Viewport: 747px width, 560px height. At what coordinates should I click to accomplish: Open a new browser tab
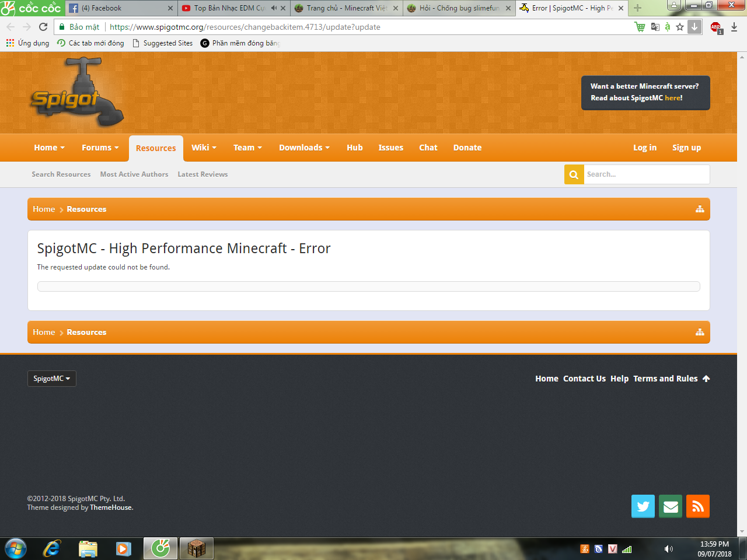click(x=637, y=8)
